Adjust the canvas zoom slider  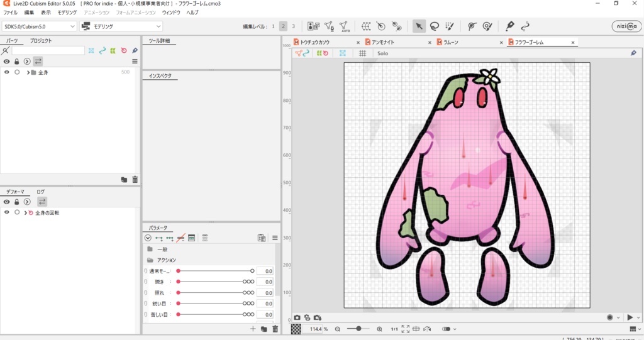pos(357,329)
